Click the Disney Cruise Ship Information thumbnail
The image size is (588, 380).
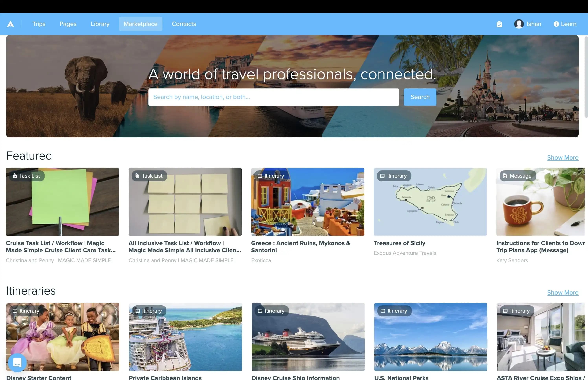308,337
